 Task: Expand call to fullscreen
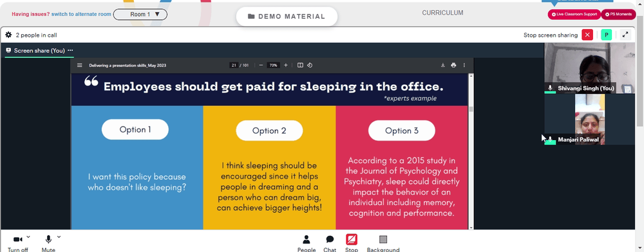pos(625,35)
